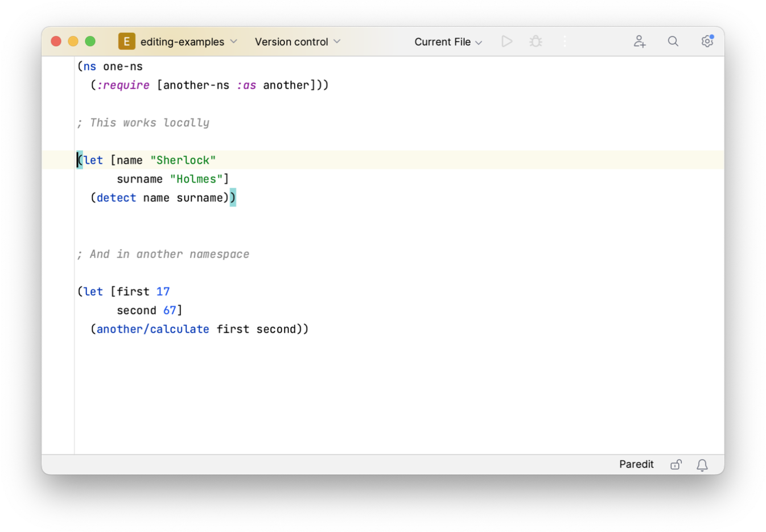766x532 pixels.
Task: Click the "second" binding before 67
Action: click(136, 311)
